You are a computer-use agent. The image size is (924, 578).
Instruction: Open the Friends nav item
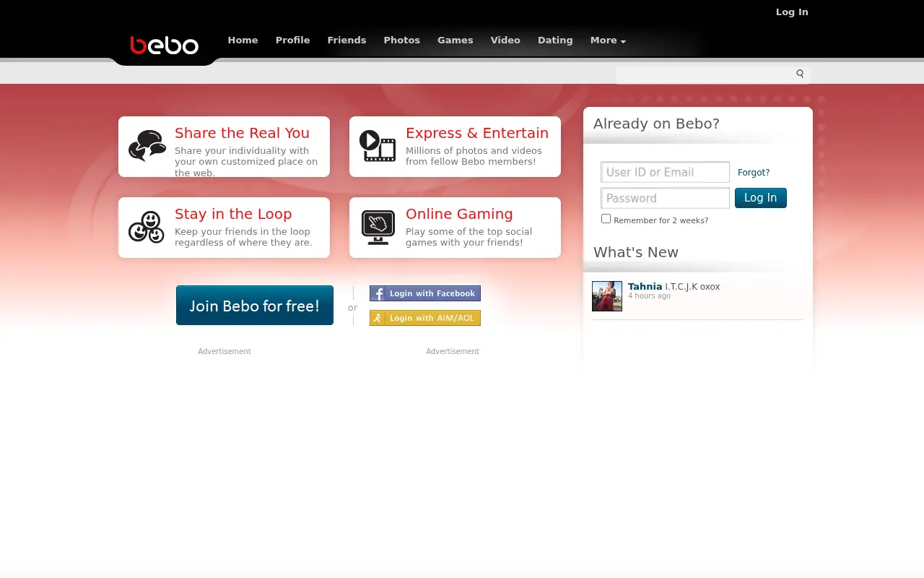[x=346, y=40]
